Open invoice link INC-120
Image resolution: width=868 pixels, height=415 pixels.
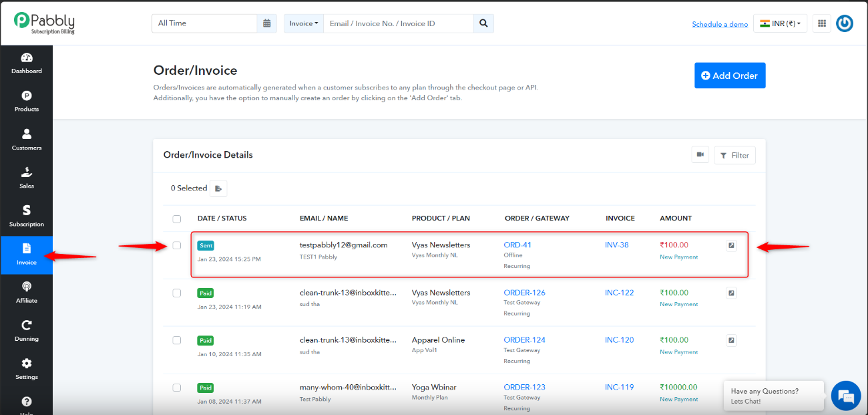[620, 340]
